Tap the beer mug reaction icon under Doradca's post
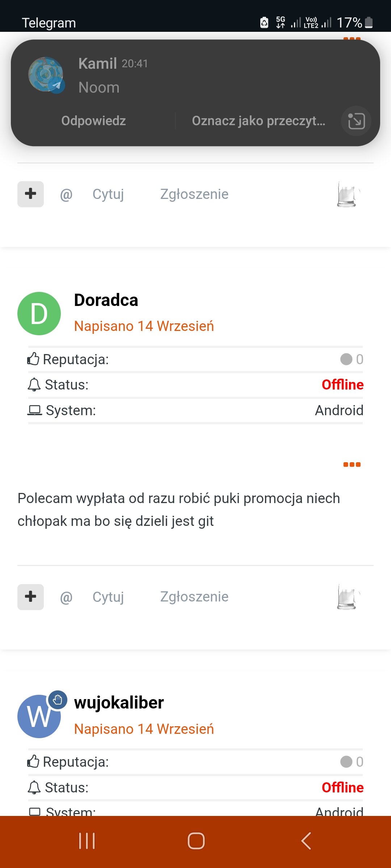391x868 pixels. click(x=348, y=597)
